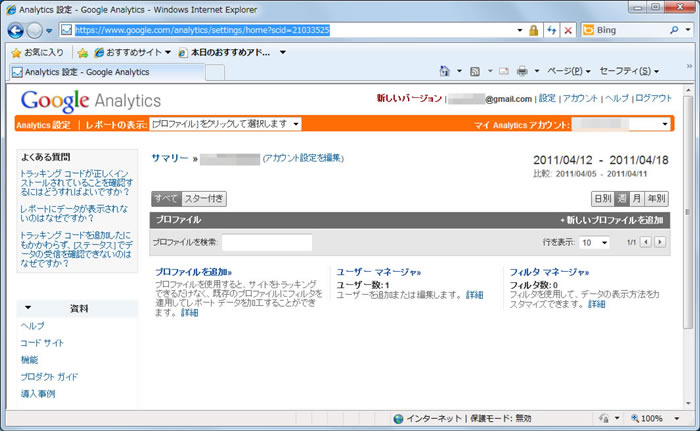Click the Read mail icon in command bar
This screenshot has width=700, height=431.
click(504, 71)
